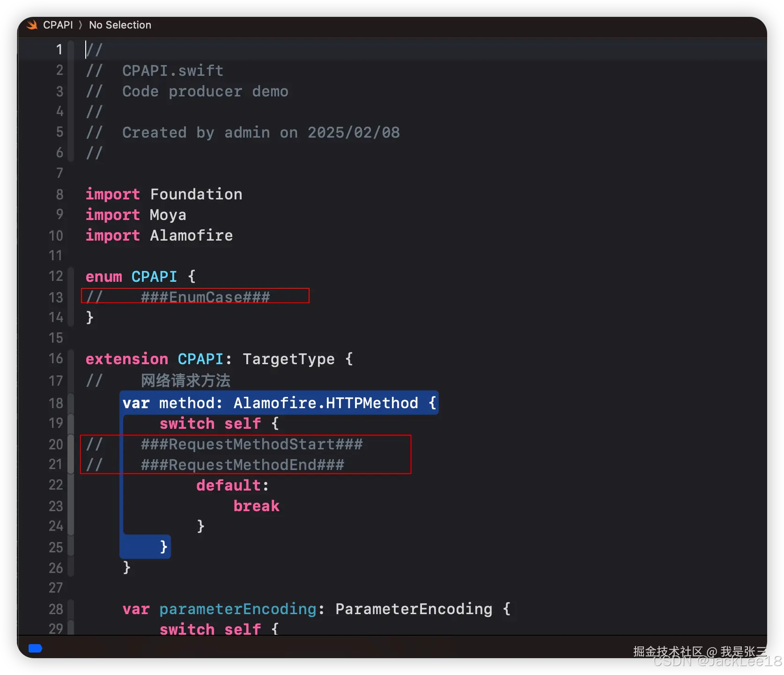This screenshot has height=675, width=784.
Task: Click the Chinese comment 网络请求方法
Action: click(x=186, y=380)
